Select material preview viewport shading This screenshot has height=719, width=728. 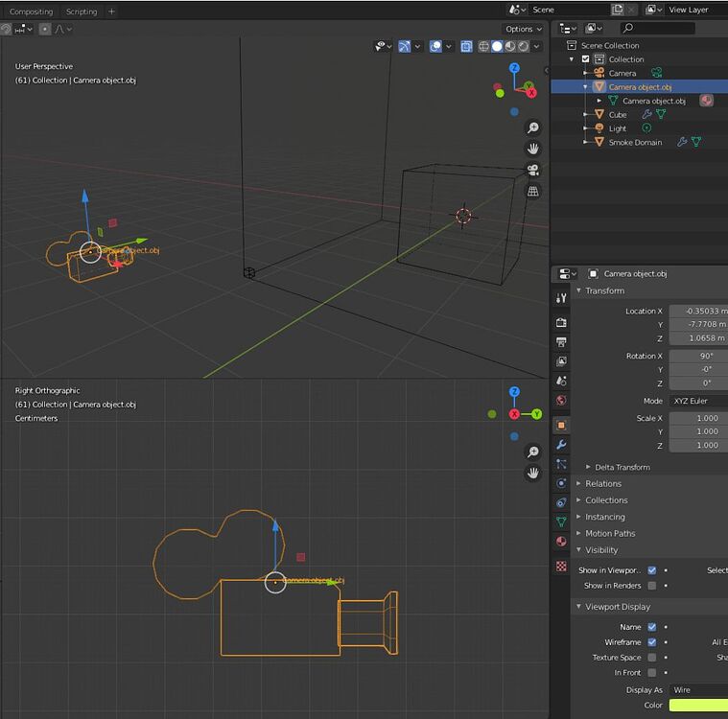510,46
